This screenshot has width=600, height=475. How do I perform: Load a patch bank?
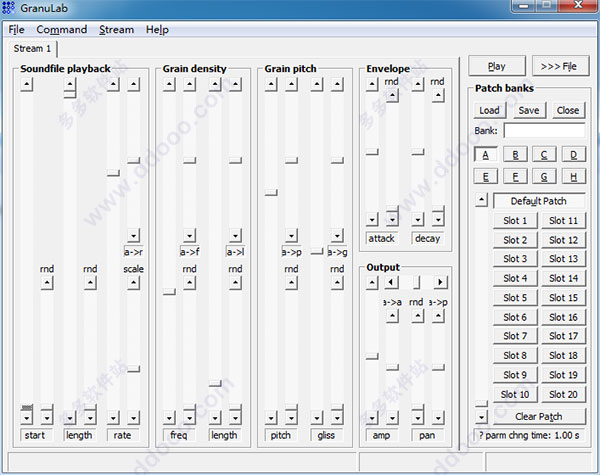[x=489, y=110]
